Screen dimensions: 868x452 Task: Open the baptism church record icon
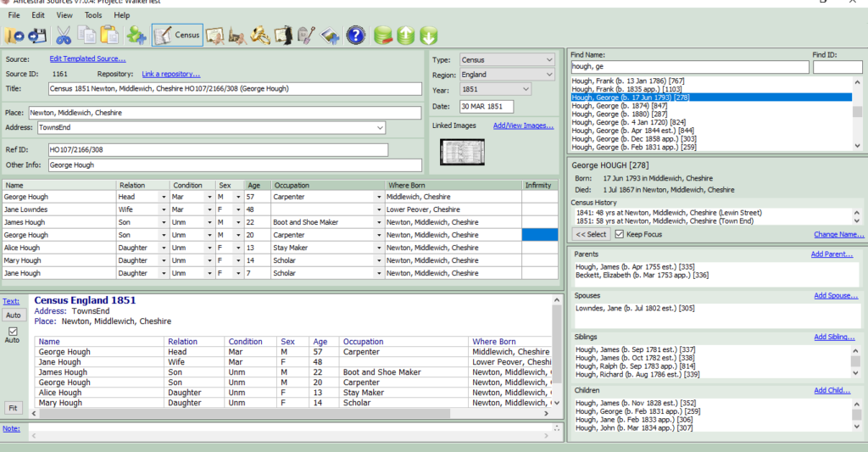[237, 36]
